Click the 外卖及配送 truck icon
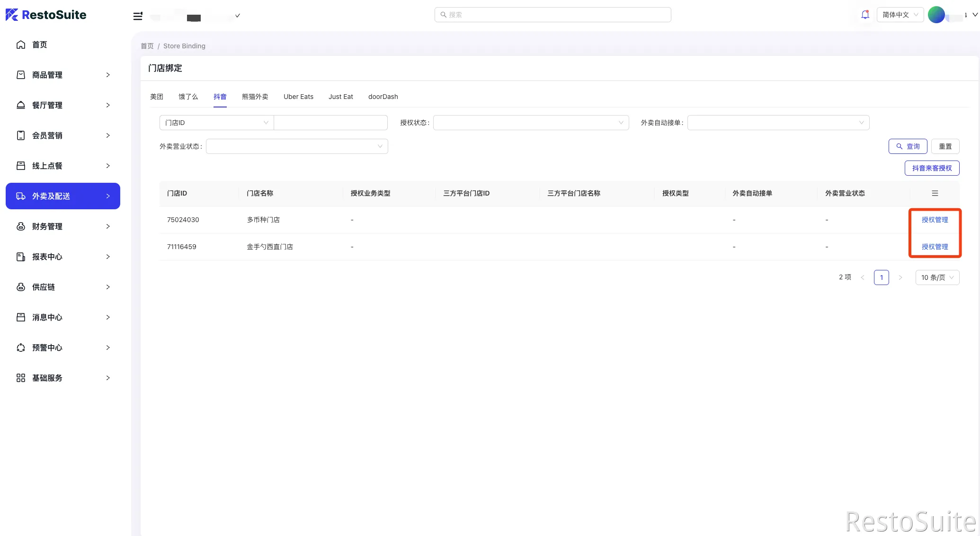Screen dimensions: 980x536 pyautogui.click(x=21, y=196)
